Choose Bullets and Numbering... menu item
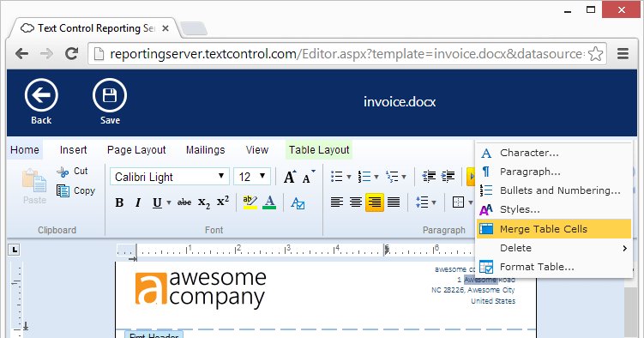 (x=554, y=190)
